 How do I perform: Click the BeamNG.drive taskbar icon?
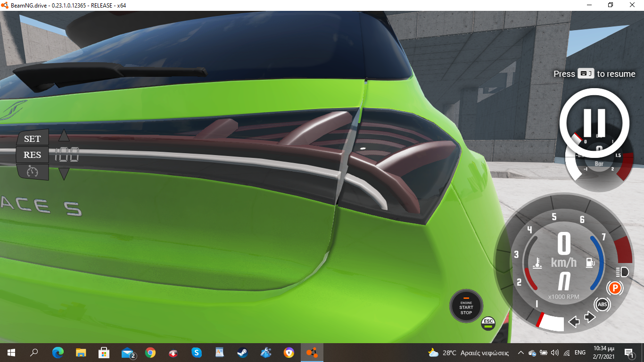[x=312, y=352]
